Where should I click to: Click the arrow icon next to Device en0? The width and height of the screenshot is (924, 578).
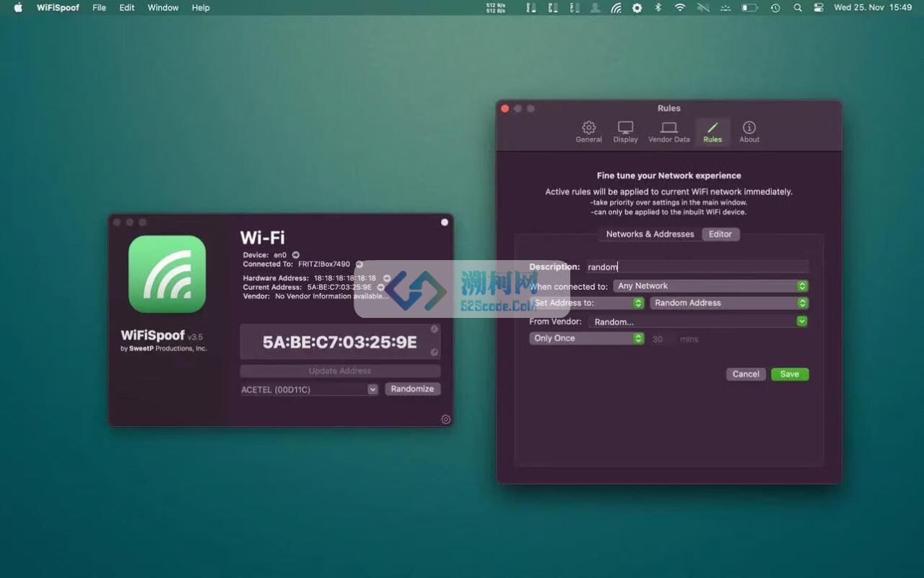click(295, 255)
